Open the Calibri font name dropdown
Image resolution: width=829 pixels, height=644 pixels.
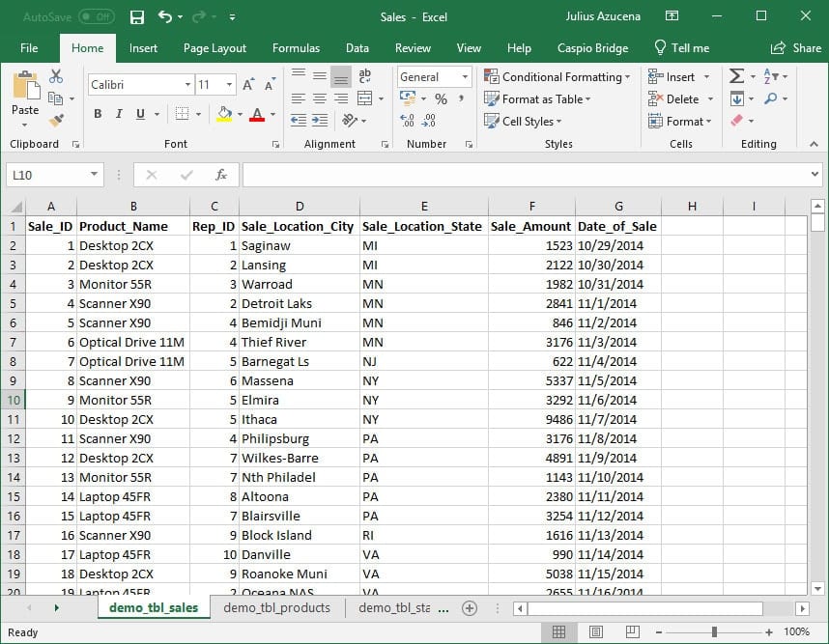(x=187, y=85)
